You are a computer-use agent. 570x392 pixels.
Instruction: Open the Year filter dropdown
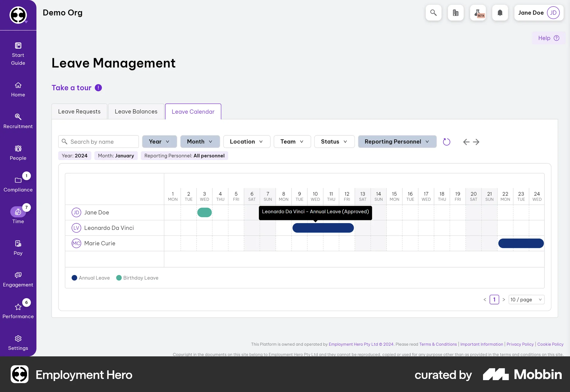pos(159,141)
